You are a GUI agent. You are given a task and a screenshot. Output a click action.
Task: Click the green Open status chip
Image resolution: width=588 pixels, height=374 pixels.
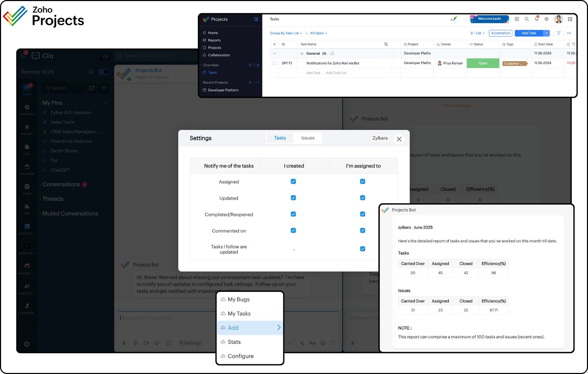(x=483, y=63)
